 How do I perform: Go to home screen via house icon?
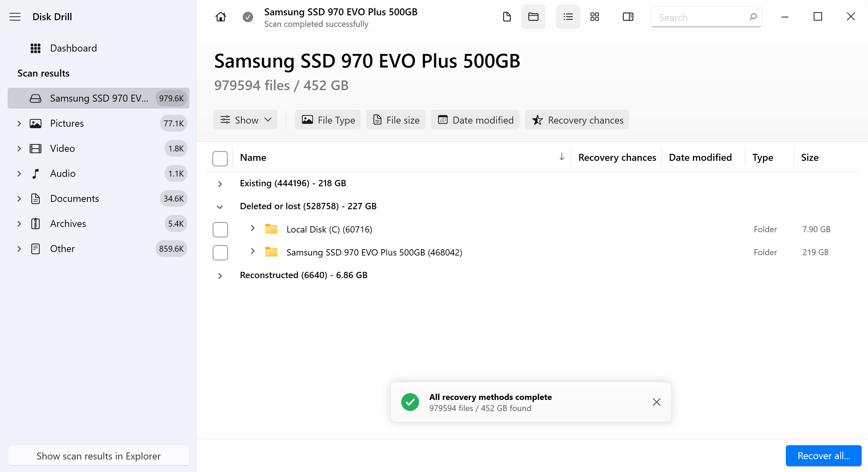(221, 17)
